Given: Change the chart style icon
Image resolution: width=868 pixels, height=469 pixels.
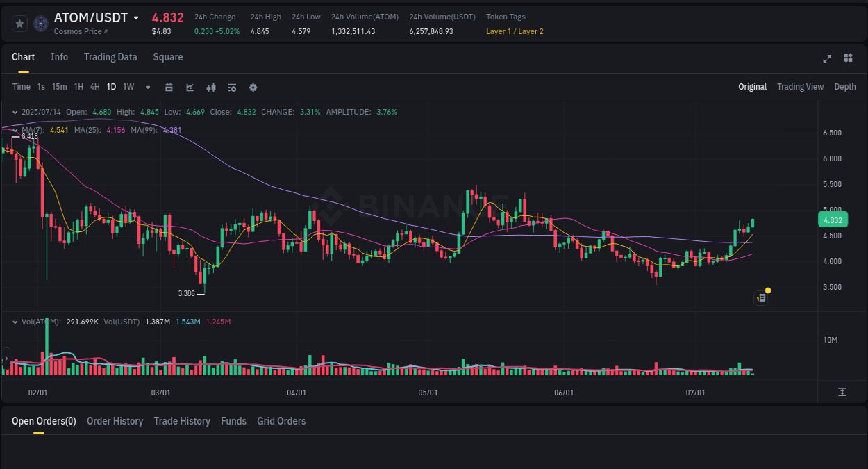Looking at the screenshot, I should [190, 88].
